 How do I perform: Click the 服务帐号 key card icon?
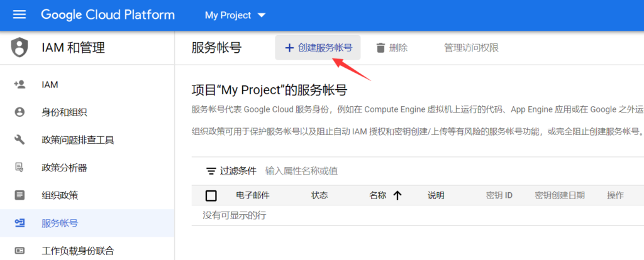[x=19, y=223]
